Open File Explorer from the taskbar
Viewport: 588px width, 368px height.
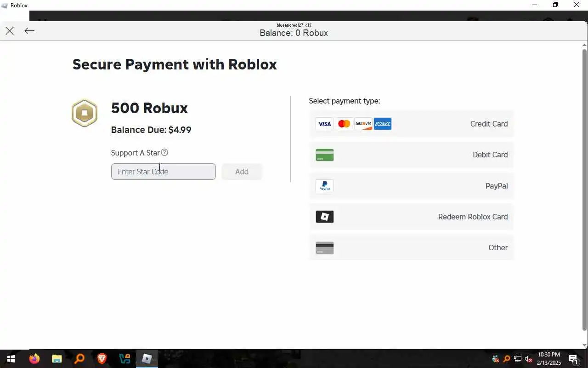[x=57, y=359]
